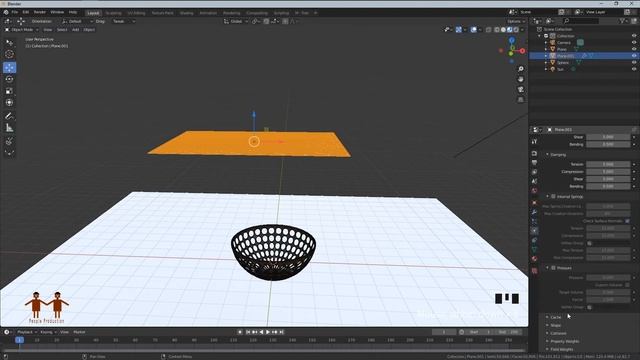Hide the Camera object in outliner
Image resolution: width=640 pixels, height=360 pixels.
[x=634, y=42]
